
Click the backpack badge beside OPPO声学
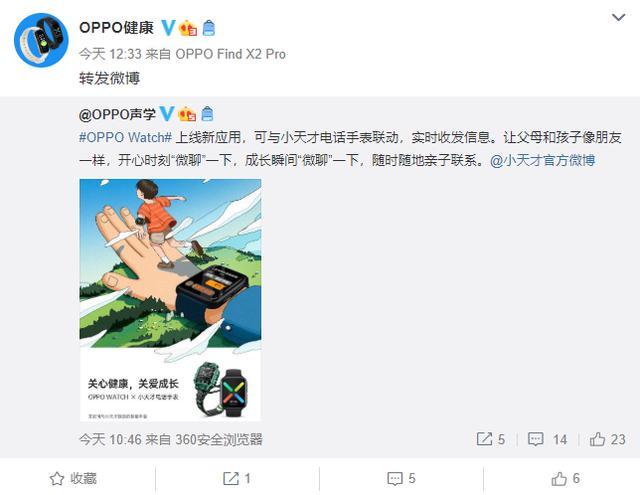[207, 114]
